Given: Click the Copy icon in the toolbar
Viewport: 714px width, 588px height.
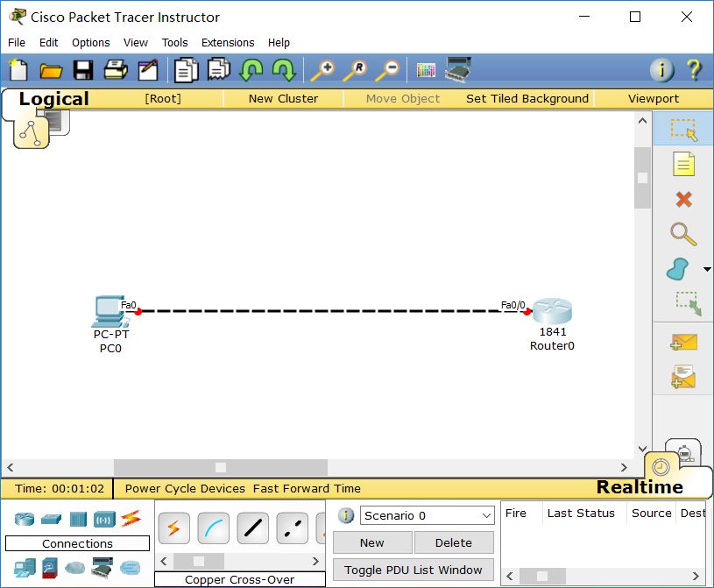Looking at the screenshot, I should point(187,70).
